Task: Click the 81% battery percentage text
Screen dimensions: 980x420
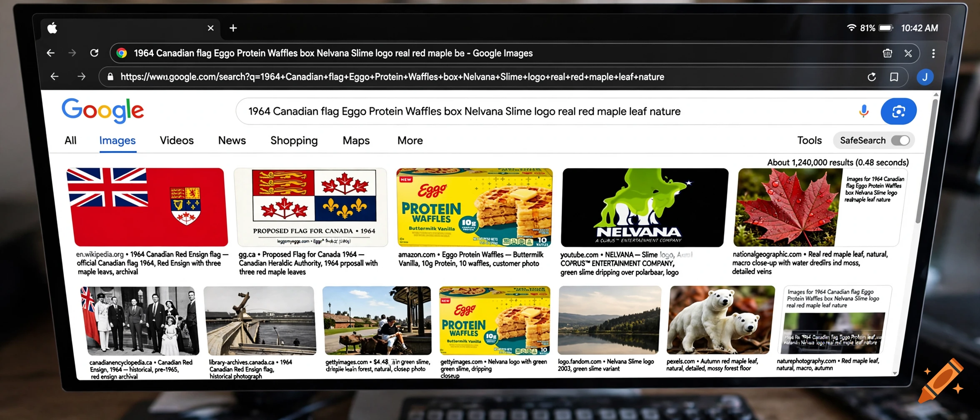Action: coord(867,28)
